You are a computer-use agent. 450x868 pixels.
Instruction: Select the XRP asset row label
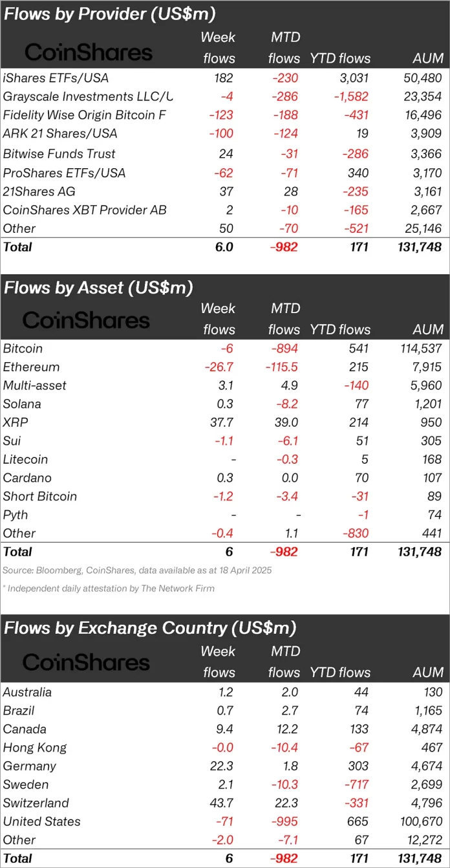(x=16, y=422)
